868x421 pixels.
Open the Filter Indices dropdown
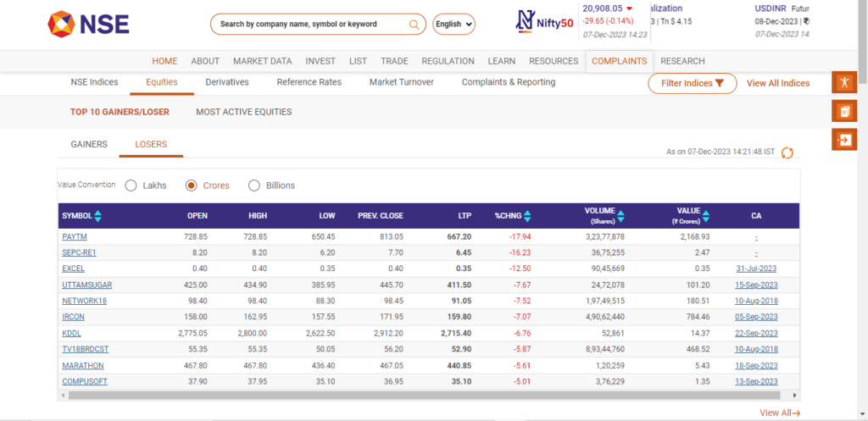coord(693,84)
